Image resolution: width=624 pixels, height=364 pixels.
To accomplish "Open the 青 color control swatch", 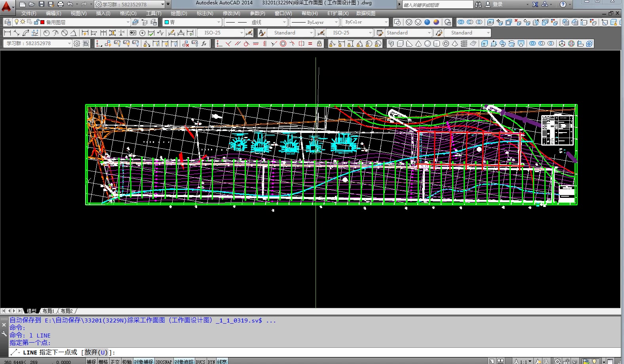I will pyautogui.click(x=167, y=22).
